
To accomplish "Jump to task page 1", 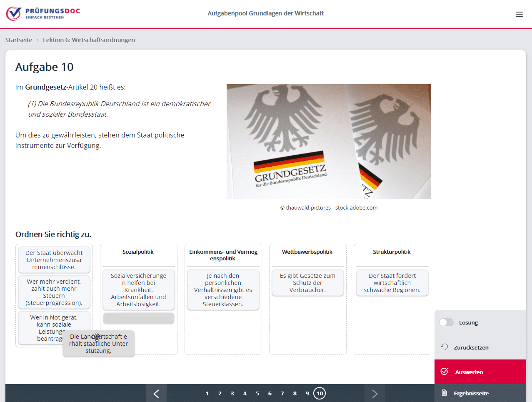I will (x=207, y=394).
